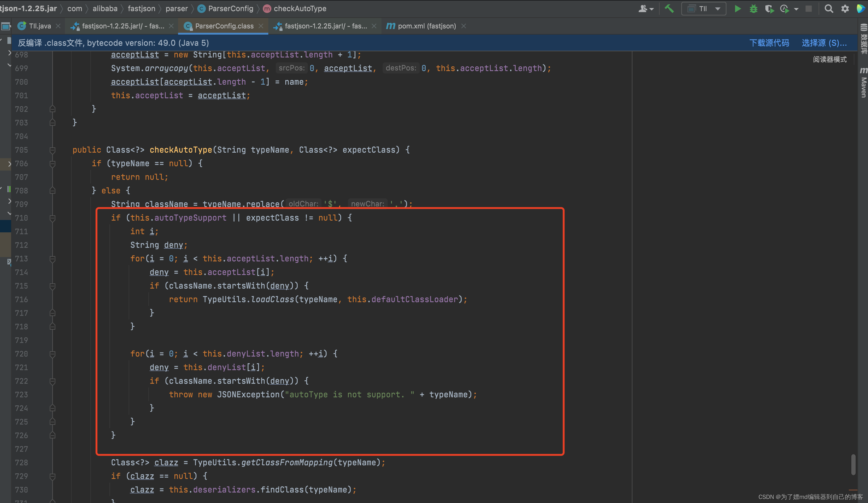Collapse the if fold at line 722
Image resolution: width=868 pixels, height=503 pixels.
point(53,381)
